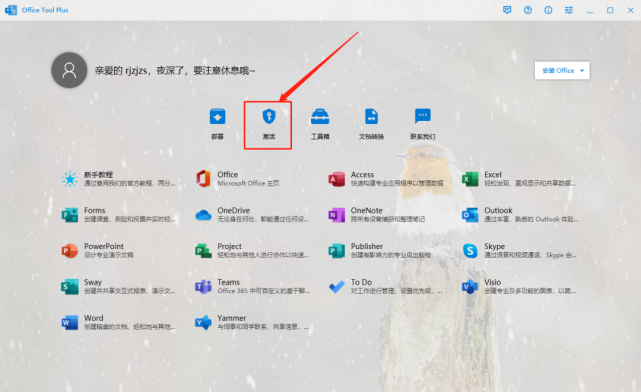The image size is (641, 392).
Task: Launch the OneNote app entry
Action: 377,214
